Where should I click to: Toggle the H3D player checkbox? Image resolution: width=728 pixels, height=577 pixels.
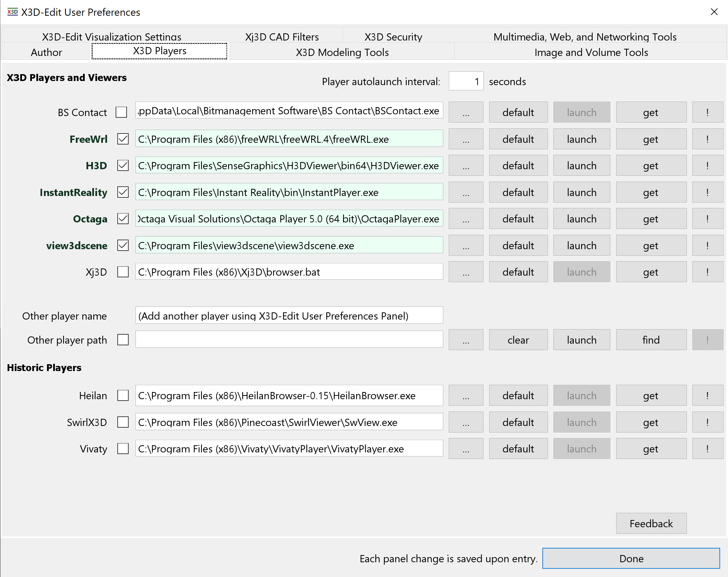coord(123,165)
